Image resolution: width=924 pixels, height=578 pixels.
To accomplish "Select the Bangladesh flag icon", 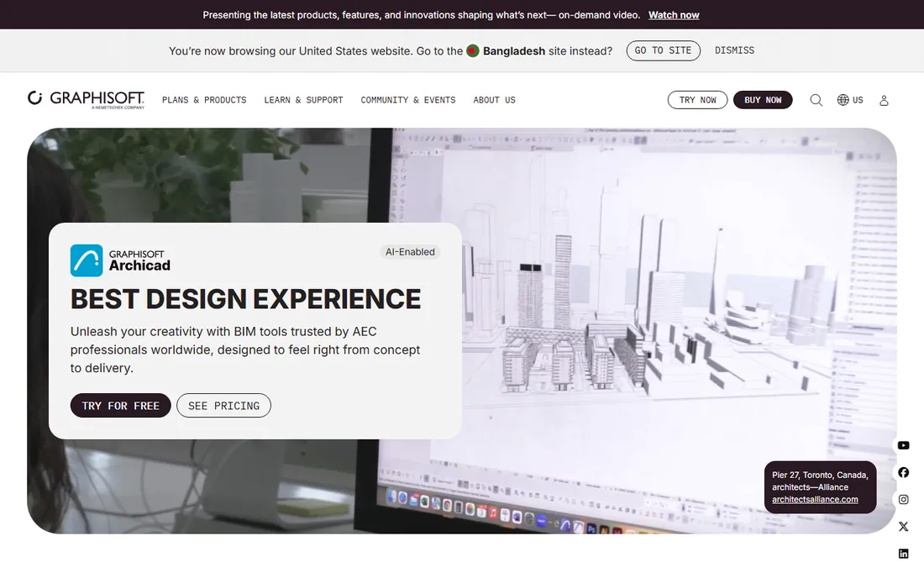I will tap(473, 50).
